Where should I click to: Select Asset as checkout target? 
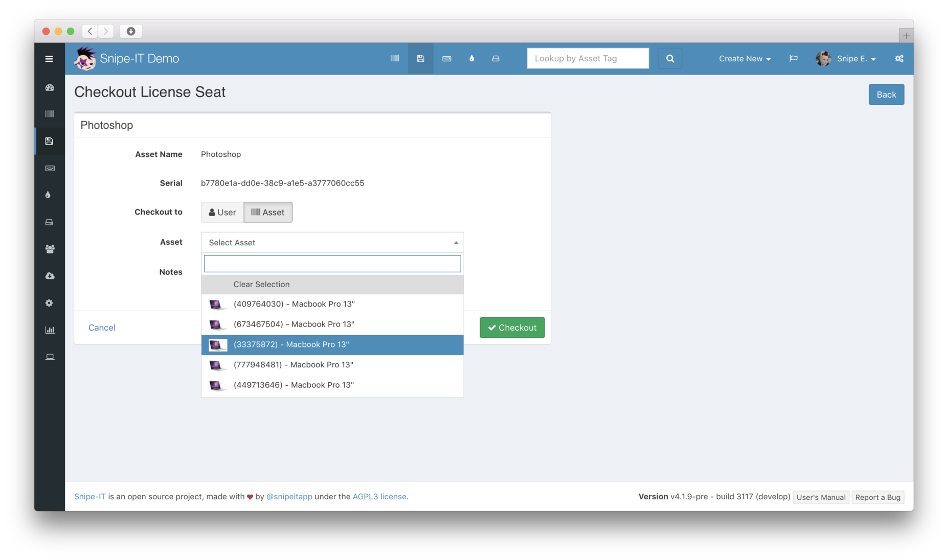[x=268, y=212]
